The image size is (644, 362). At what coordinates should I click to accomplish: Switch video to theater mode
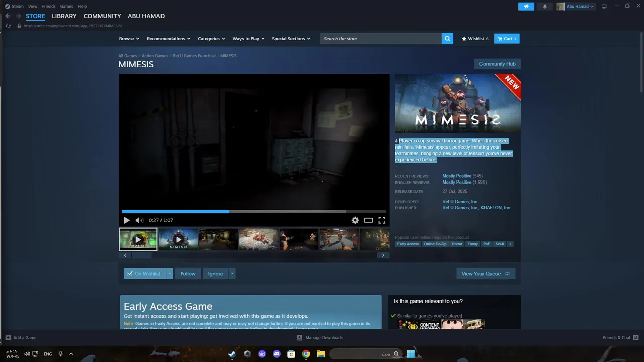(369, 220)
